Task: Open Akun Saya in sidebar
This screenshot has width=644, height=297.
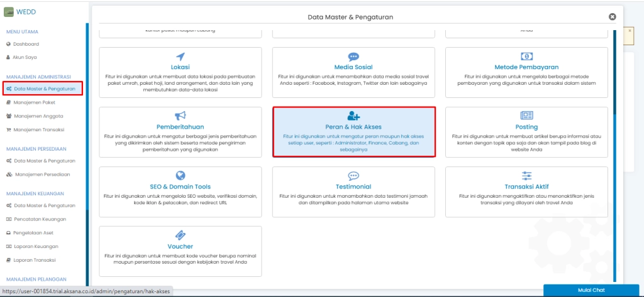Action: point(26,57)
